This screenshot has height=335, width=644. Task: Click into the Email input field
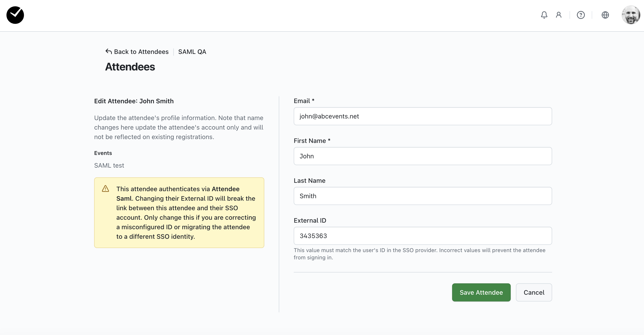(x=422, y=116)
